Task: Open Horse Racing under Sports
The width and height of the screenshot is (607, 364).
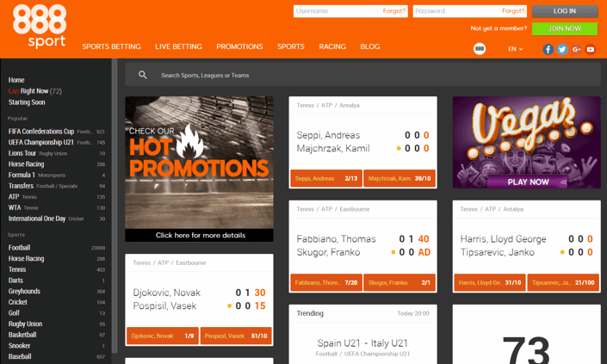Action: click(x=57, y=258)
